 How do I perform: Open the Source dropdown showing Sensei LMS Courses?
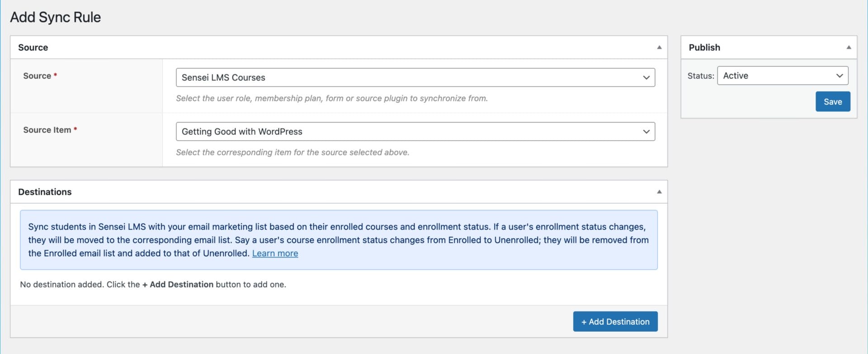pyautogui.click(x=415, y=77)
